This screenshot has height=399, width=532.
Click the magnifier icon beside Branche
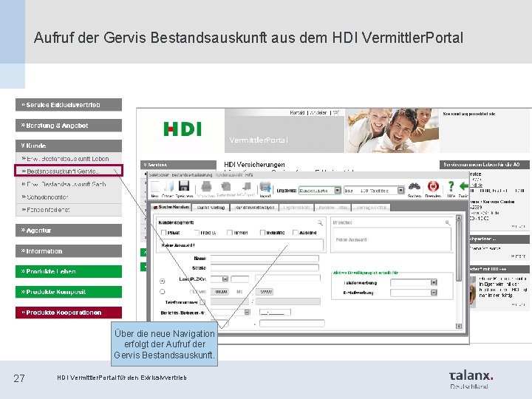448,223
